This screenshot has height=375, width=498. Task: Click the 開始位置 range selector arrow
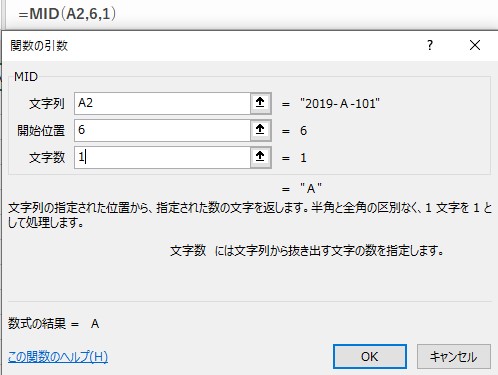(x=260, y=130)
